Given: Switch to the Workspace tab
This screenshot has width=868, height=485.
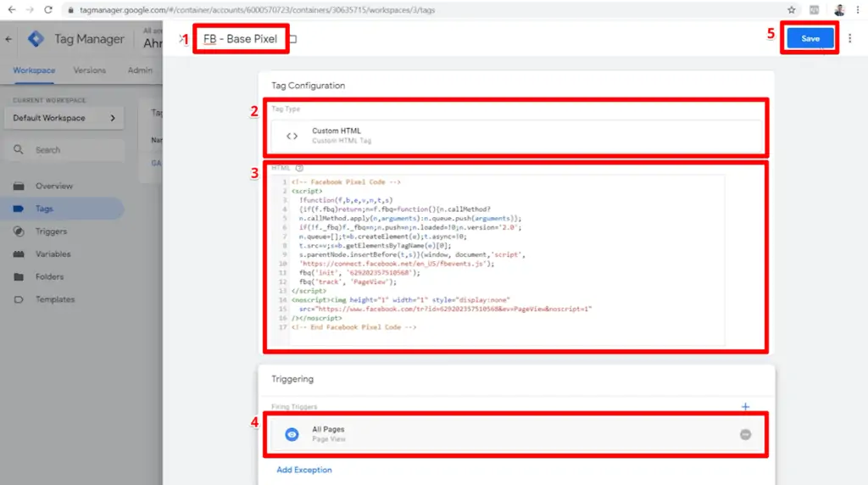Looking at the screenshot, I should 34,70.
